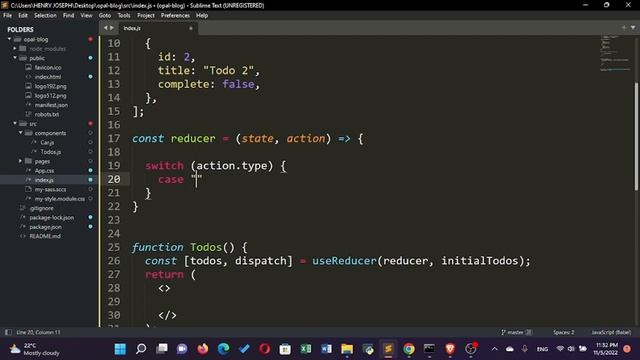Close the index.js tab
The width and height of the screenshot is (640, 360).
pos(191,28)
